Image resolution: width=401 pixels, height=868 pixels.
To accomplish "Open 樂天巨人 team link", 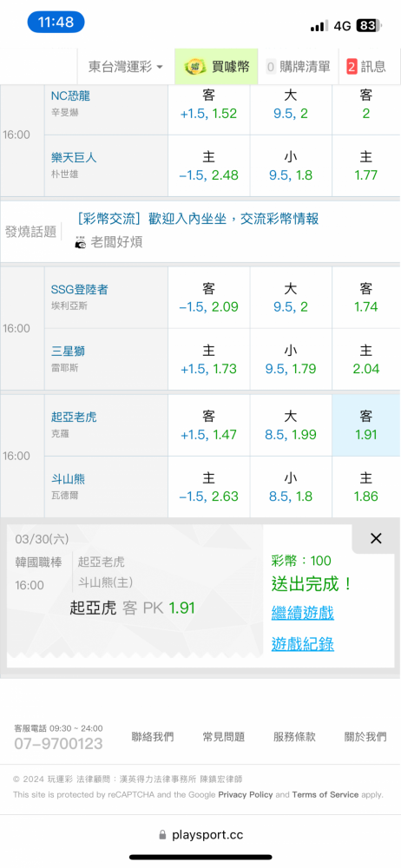I will point(74,157).
